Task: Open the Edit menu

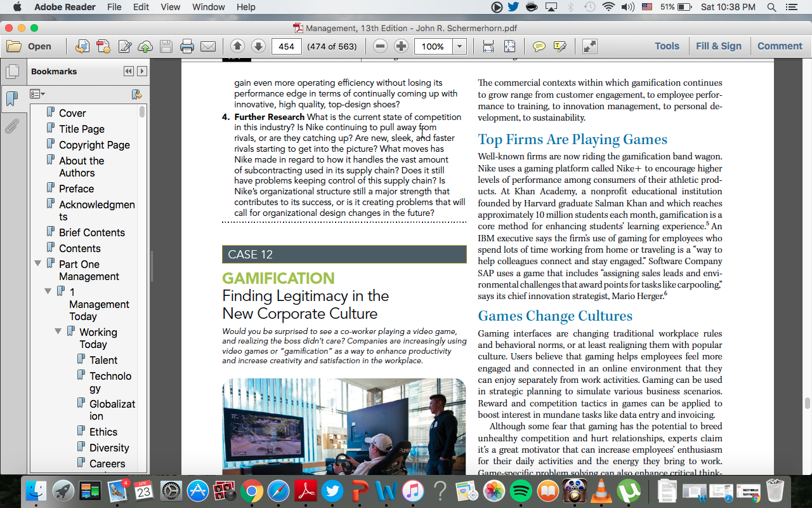Action: (x=141, y=7)
